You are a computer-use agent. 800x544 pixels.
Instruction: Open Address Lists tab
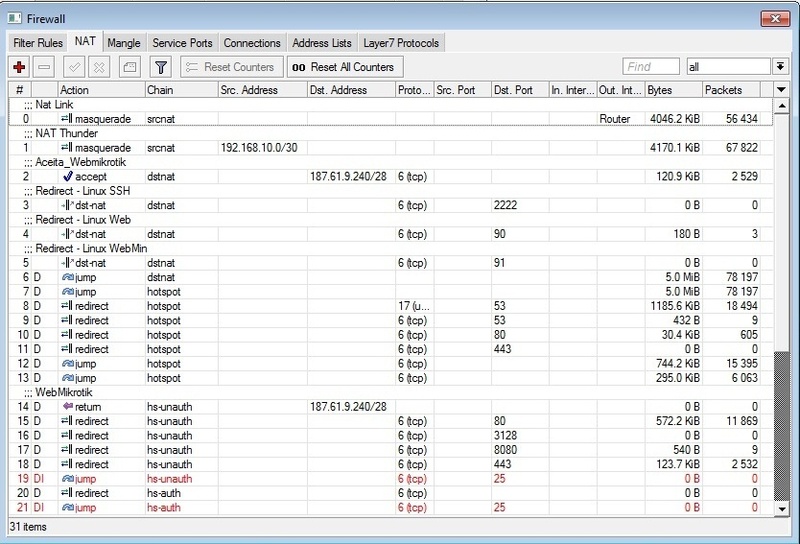coord(322,43)
